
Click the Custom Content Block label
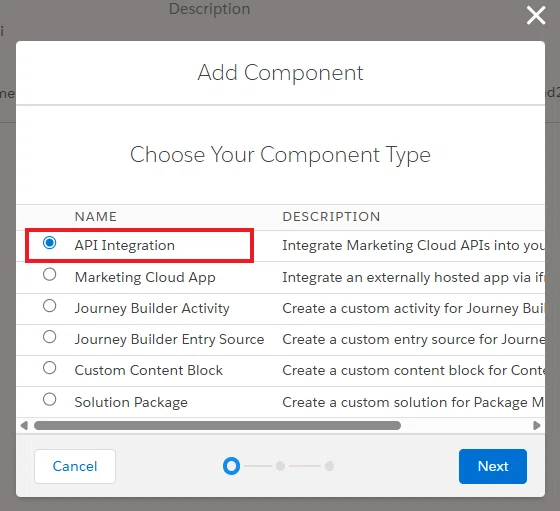(149, 370)
